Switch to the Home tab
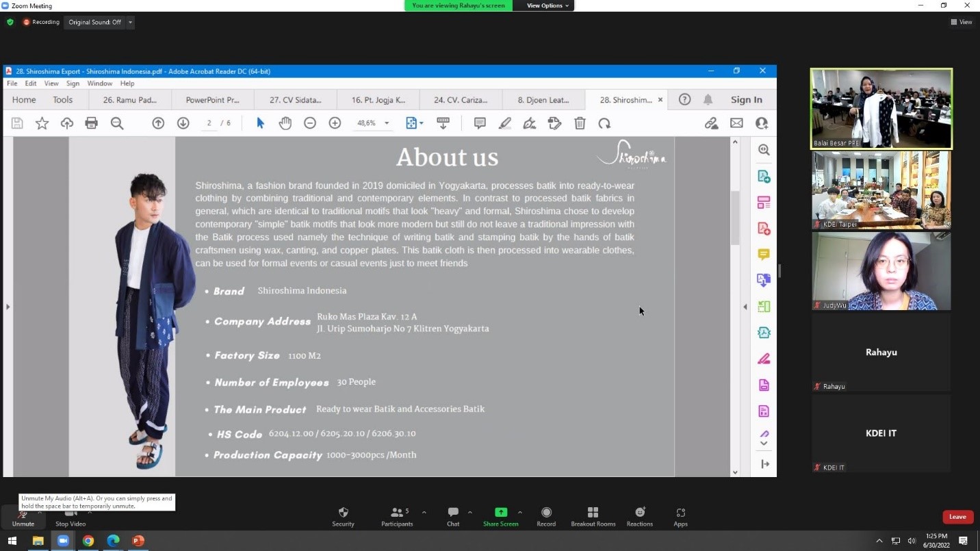Image resolution: width=980 pixels, height=551 pixels. pos(24,99)
